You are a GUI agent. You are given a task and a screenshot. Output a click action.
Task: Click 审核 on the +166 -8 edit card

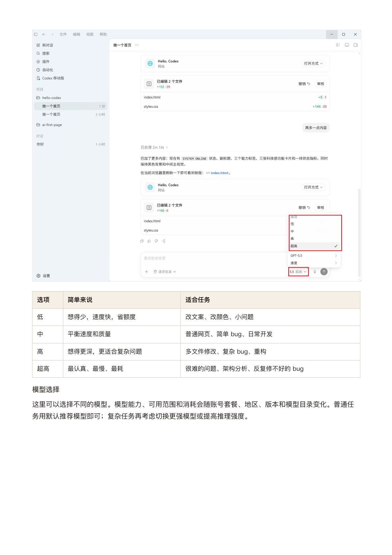(321, 208)
